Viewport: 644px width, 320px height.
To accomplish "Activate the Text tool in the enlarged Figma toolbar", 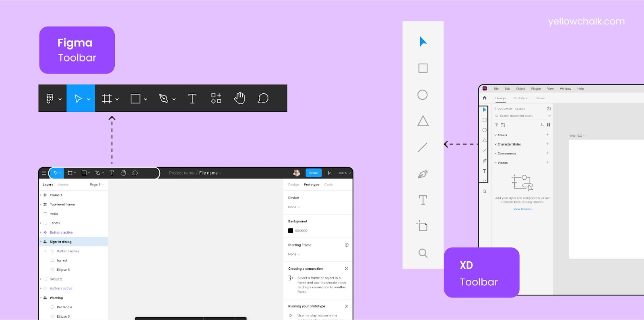I will (192, 98).
